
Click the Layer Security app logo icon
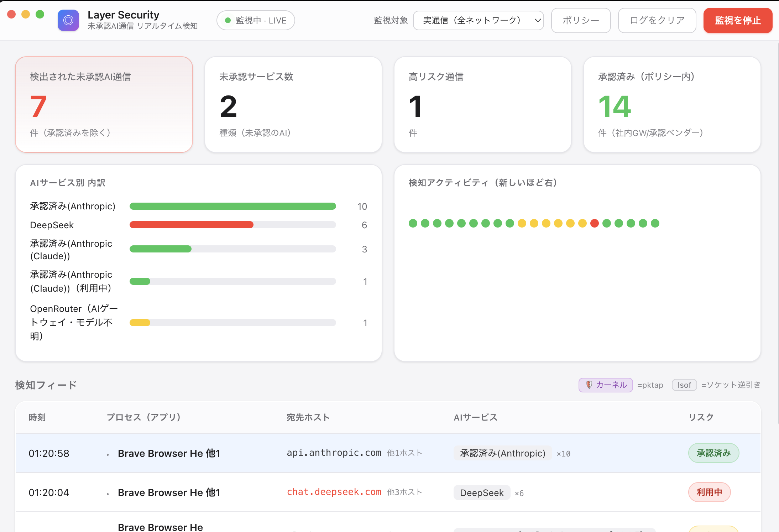click(68, 20)
